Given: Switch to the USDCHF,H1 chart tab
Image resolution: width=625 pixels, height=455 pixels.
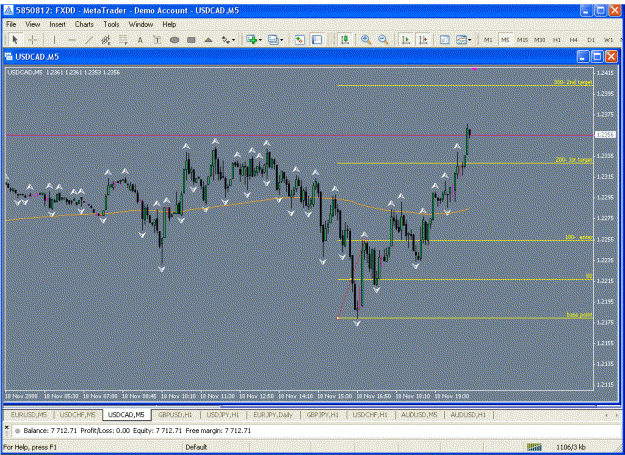Looking at the screenshot, I should [370, 415].
